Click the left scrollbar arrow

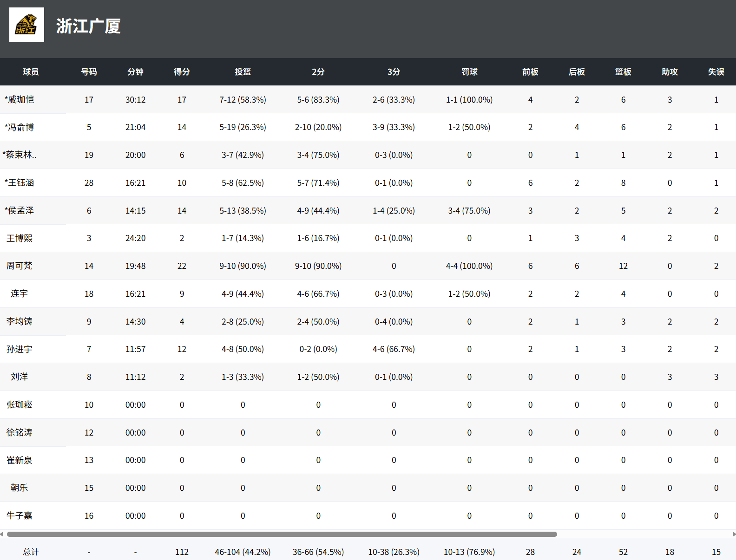pyautogui.click(x=2, y=534)
